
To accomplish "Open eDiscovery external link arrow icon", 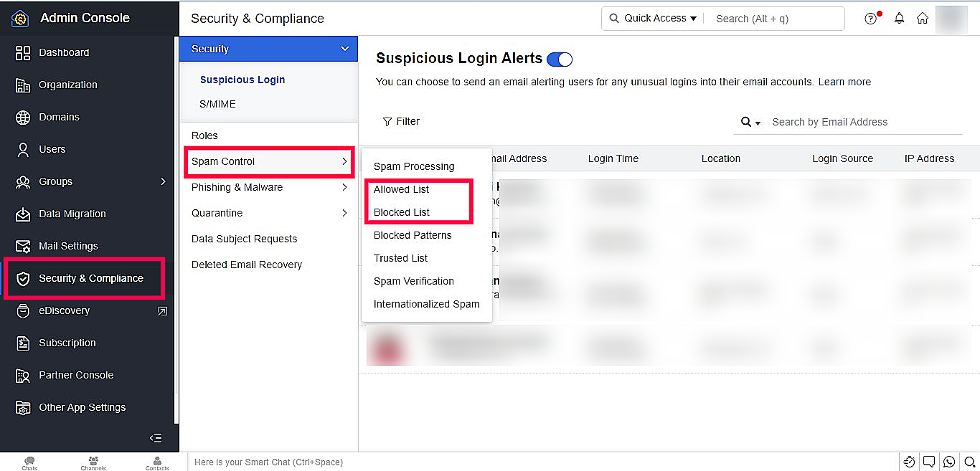I will 163,311.
